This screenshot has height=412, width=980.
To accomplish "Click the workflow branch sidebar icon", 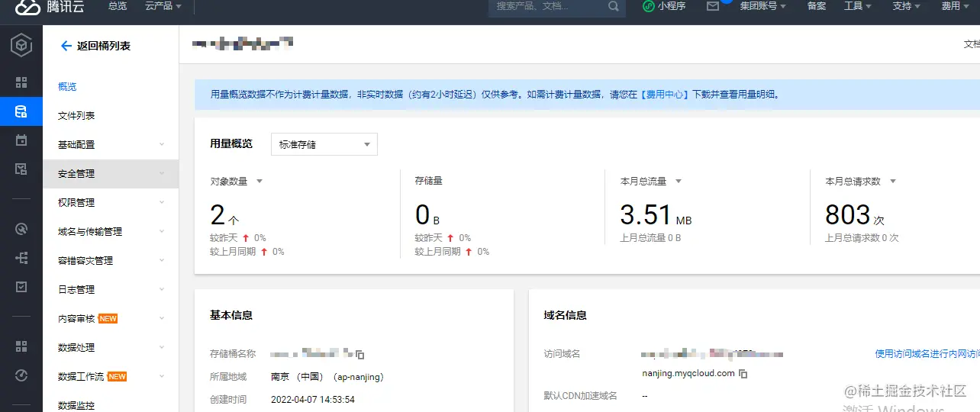I will click(x=21, y=258).
